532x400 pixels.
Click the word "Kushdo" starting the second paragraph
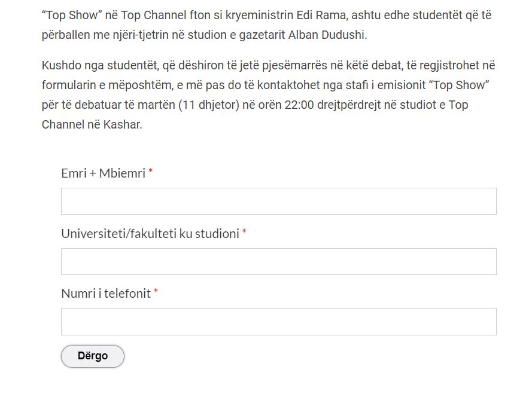60,66
